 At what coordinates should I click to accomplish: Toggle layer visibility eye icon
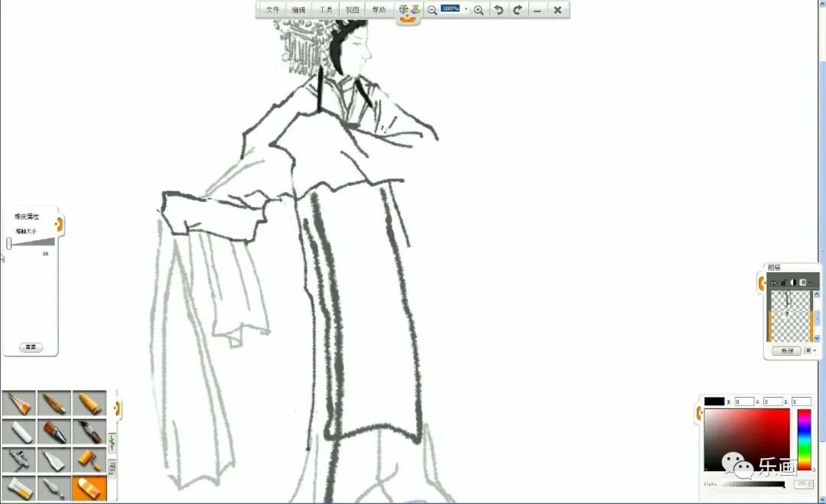(x=773, y=282)
